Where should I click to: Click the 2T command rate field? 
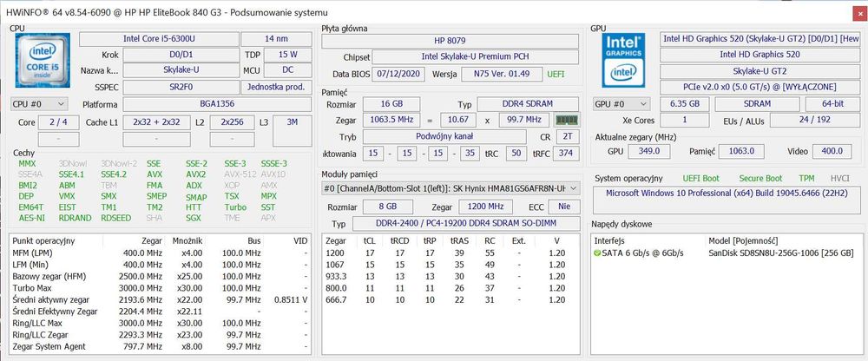coord(568,136)
